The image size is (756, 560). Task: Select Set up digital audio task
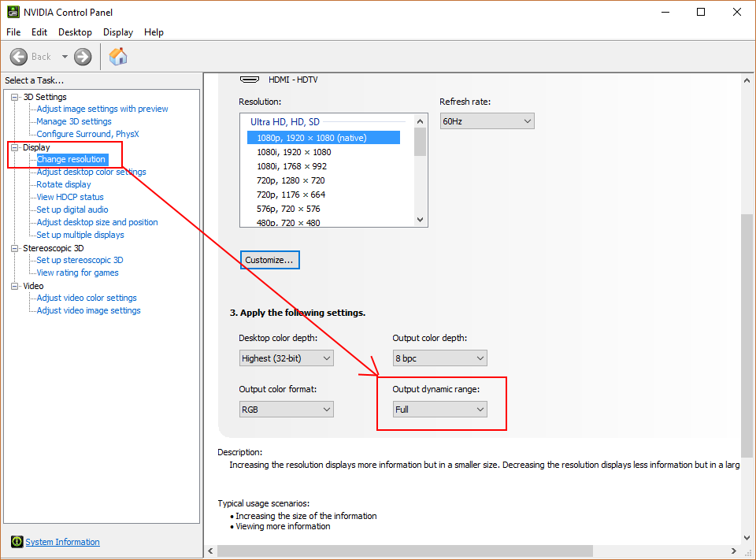(x=72, y=210)
